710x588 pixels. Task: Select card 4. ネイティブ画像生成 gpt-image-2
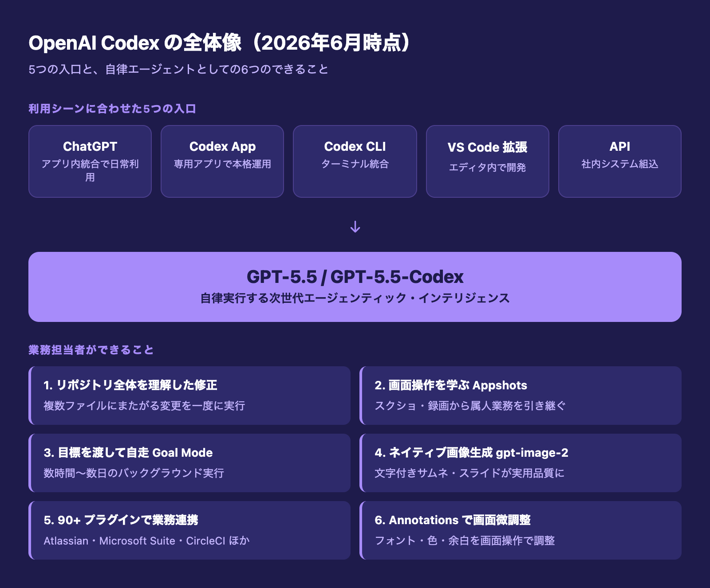click(x=521, y=463)
